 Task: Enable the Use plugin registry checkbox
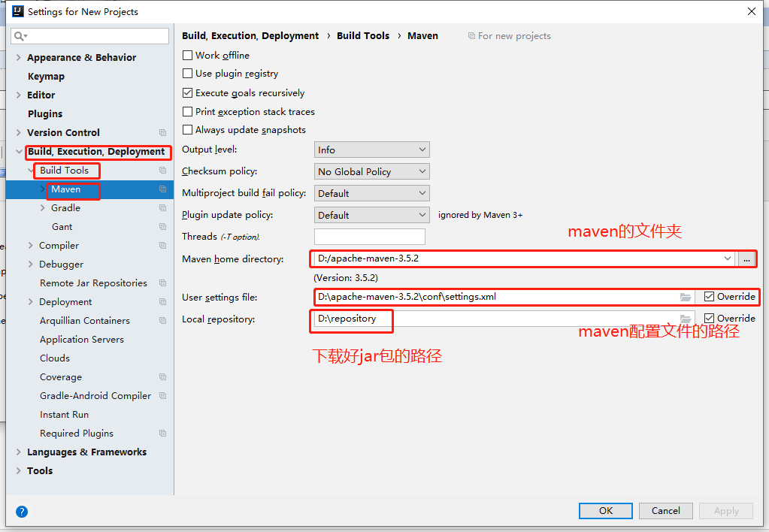[187, 74]
